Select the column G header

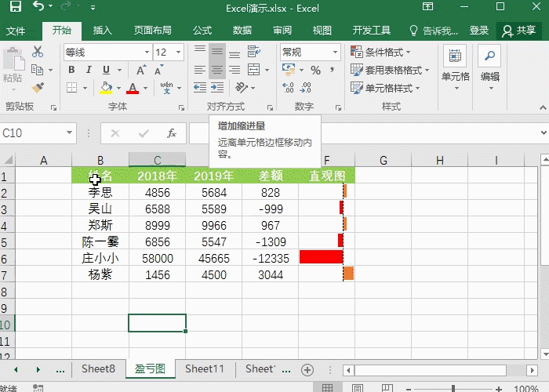tap(384, 160)
